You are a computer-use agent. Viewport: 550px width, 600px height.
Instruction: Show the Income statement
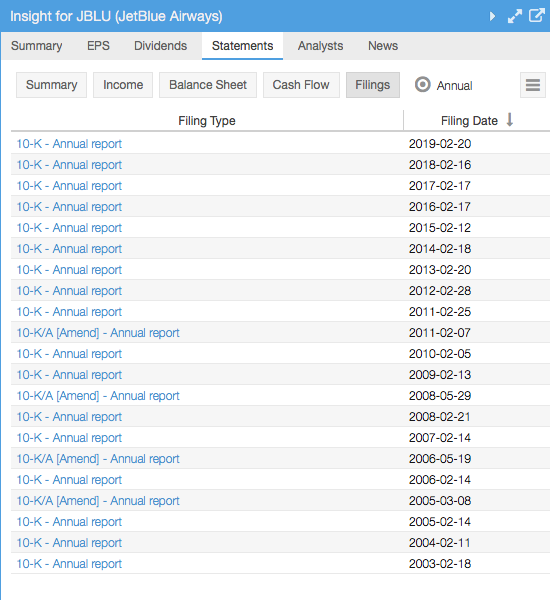coord(123,85)
